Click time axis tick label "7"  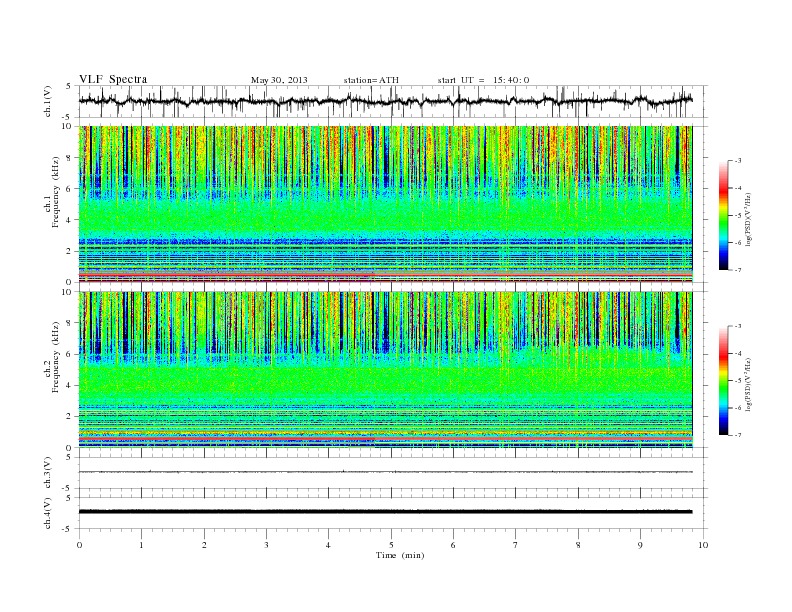coord(516,545)
